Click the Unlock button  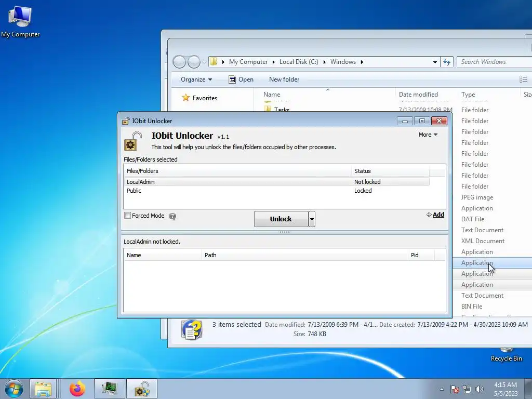pyautogui.click(x=281, y=219)
